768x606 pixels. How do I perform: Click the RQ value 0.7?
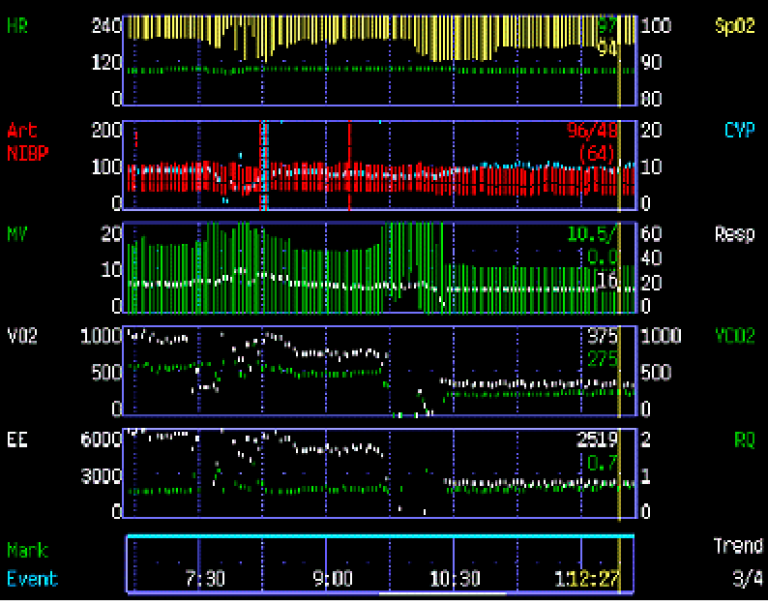(x=601, y=463)
